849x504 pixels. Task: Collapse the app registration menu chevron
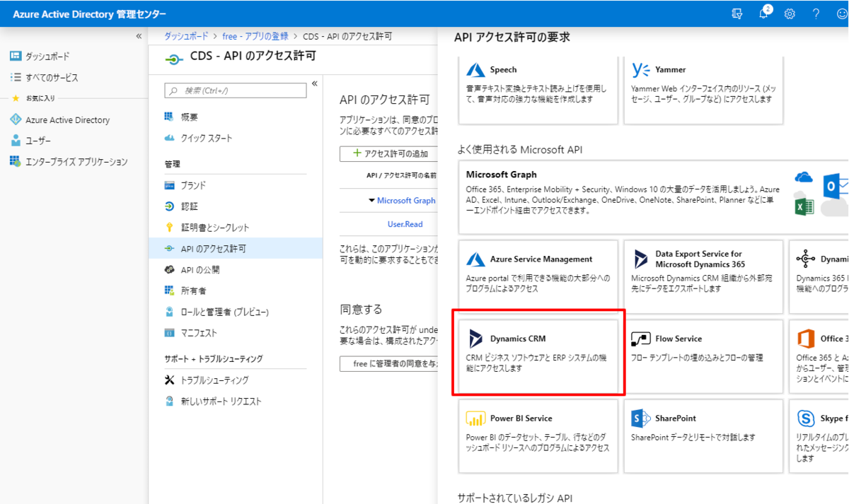click(x=315, y=83)
